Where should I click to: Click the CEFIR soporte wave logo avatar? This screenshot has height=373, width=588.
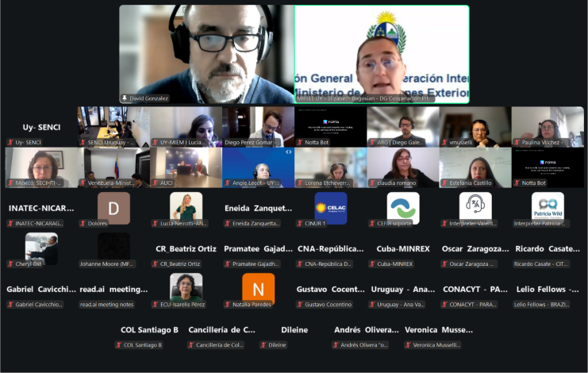[403, 208]
